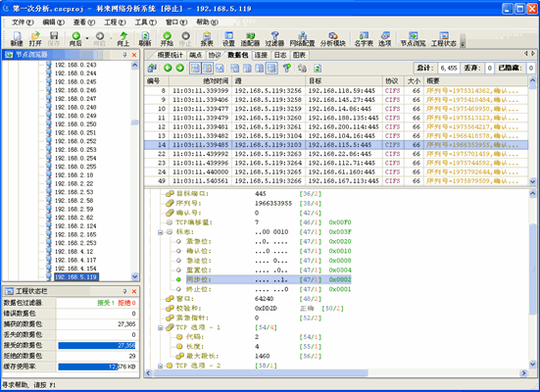The width and height of the screenshot is (540, 392).
Task: Collapse the 标志 flags tree node
Action: pyautogui.click(x=160, y=232)
